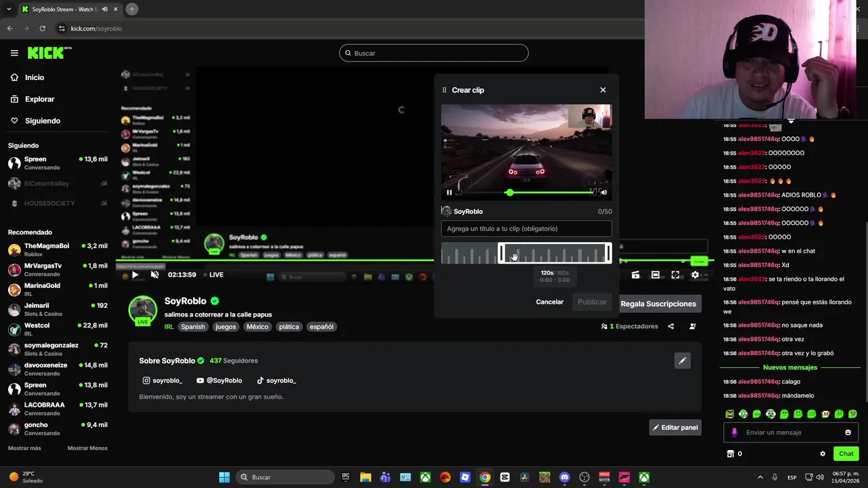Open the Kick hamburger menu

[14, 53]
